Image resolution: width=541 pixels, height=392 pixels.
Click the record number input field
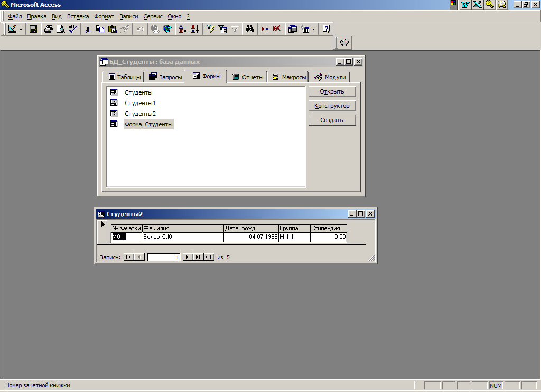coord(164,257)
